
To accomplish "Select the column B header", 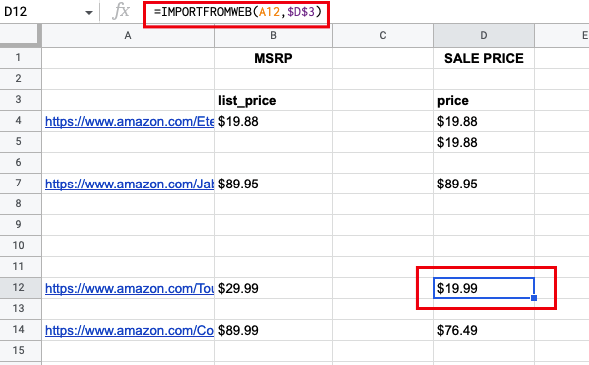I will point(273,35).
